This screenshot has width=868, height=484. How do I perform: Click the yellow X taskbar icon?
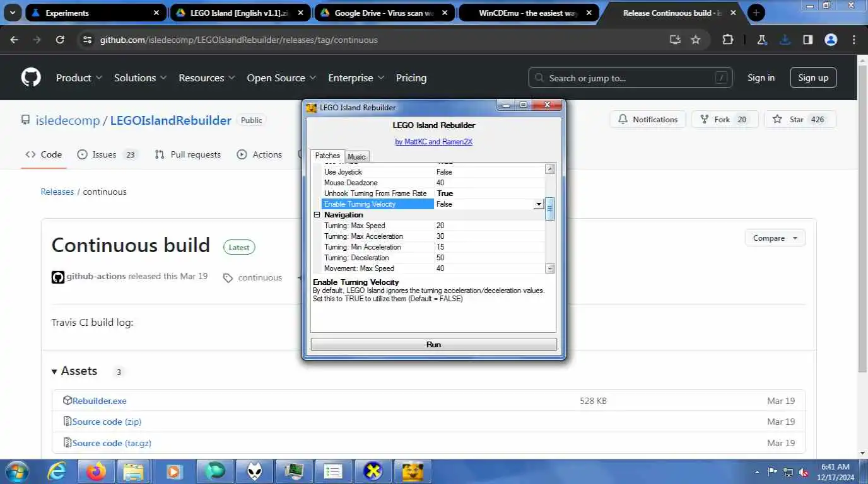(373, 471)
